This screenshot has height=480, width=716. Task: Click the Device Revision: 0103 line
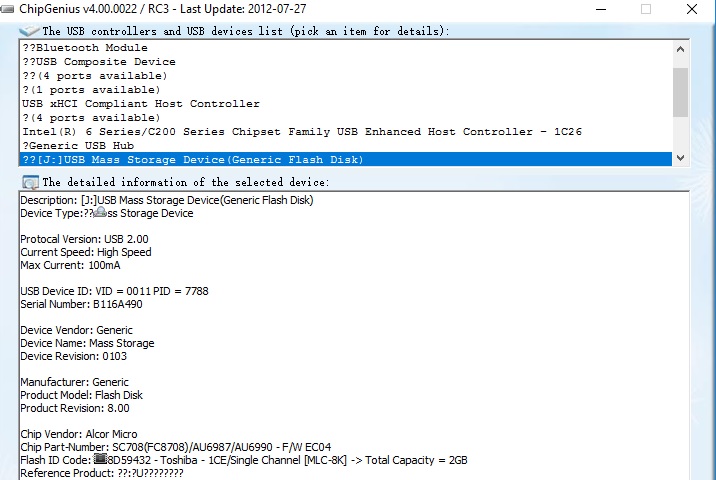click(x=74, y=356)
